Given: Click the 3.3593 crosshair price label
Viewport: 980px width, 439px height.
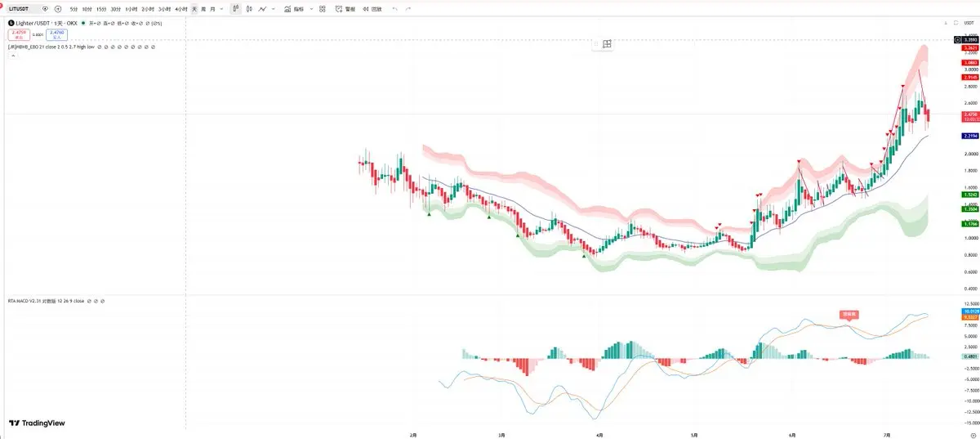Looking at the screenshot, I should pyautogui.click(x=970, y=40).
